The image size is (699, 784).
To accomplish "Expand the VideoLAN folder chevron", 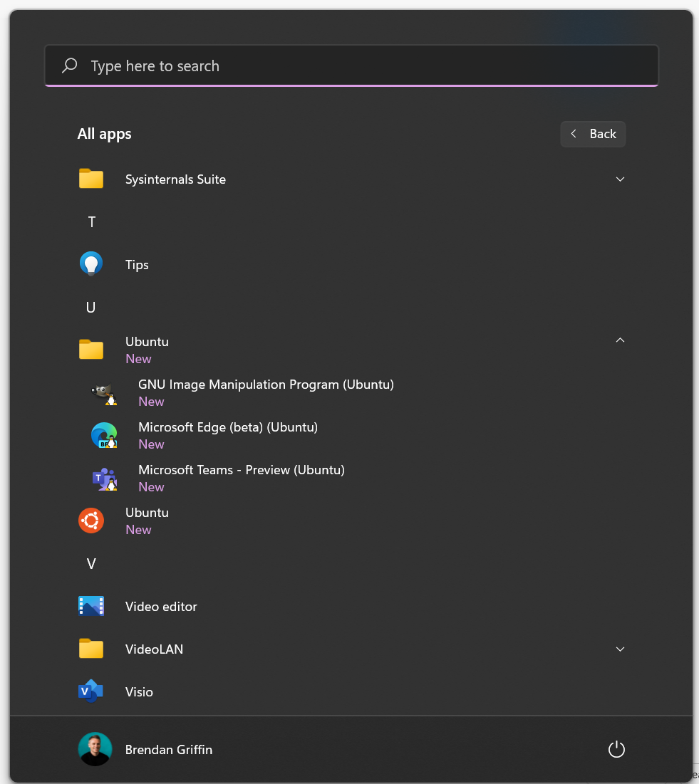I will (620, 649).
